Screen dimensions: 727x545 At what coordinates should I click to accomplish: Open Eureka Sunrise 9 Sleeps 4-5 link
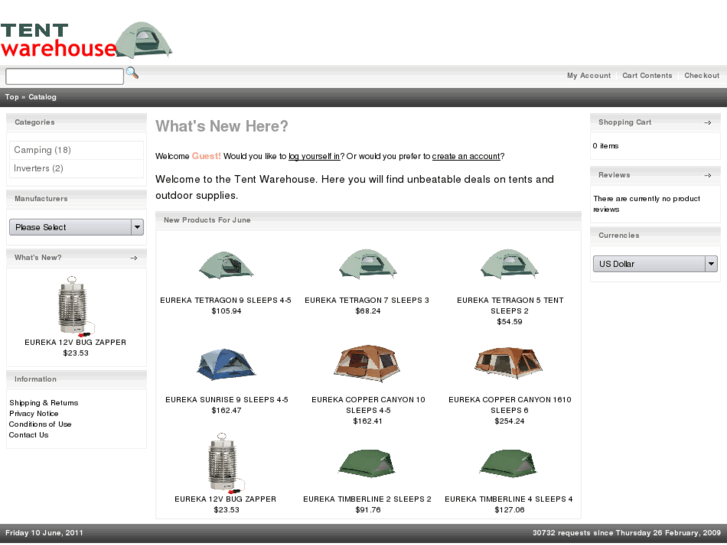pos(226,400)
